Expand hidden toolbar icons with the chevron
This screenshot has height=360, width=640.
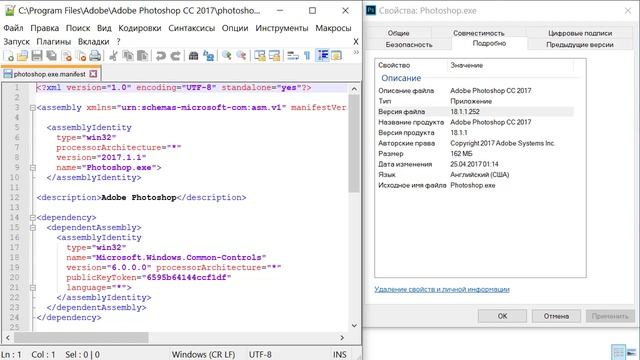click(x=356, y=52)
